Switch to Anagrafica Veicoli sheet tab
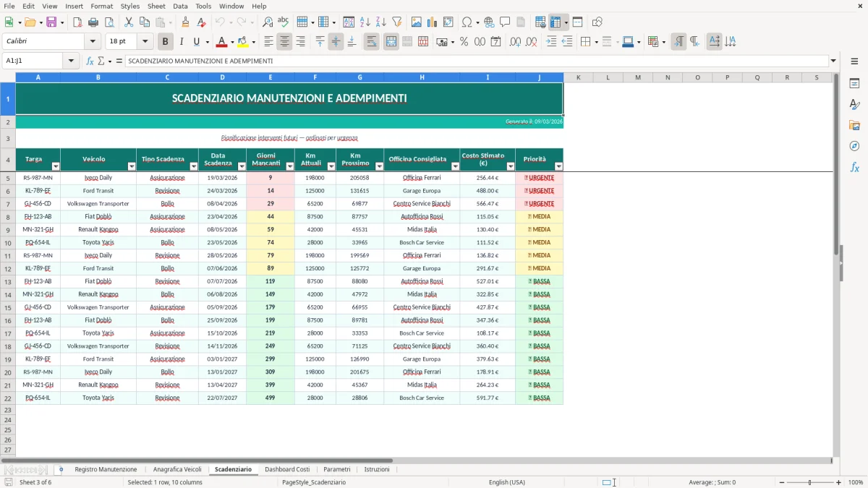This screenshot has width=868, height=488. point(177,469)
